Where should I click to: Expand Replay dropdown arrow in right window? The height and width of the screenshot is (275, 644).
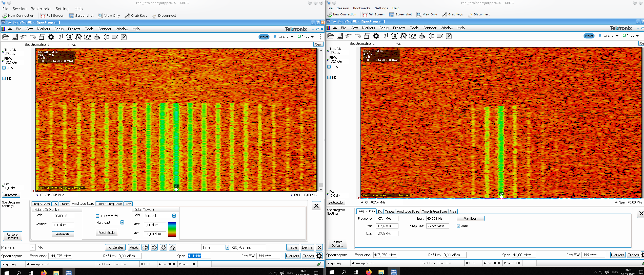click(617, 36)
